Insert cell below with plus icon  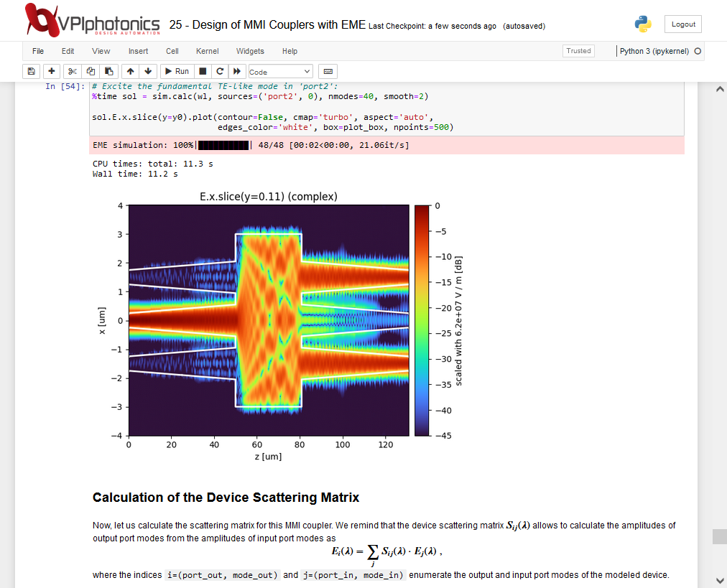pos(52,71)
